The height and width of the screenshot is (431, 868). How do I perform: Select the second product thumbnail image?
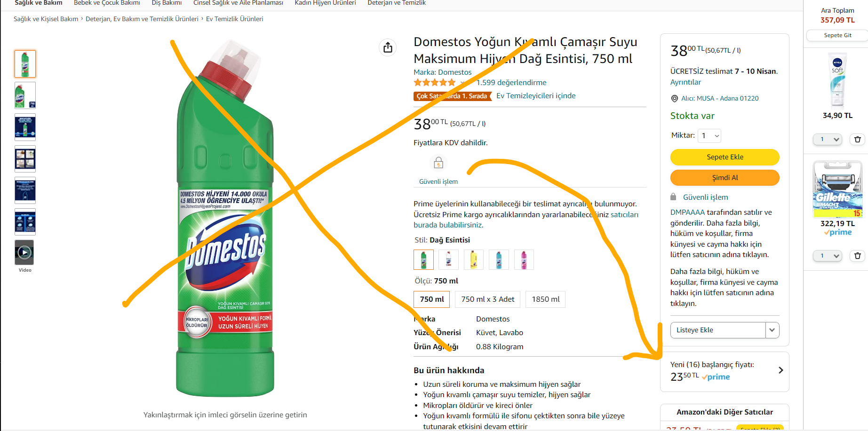[25, 95]
